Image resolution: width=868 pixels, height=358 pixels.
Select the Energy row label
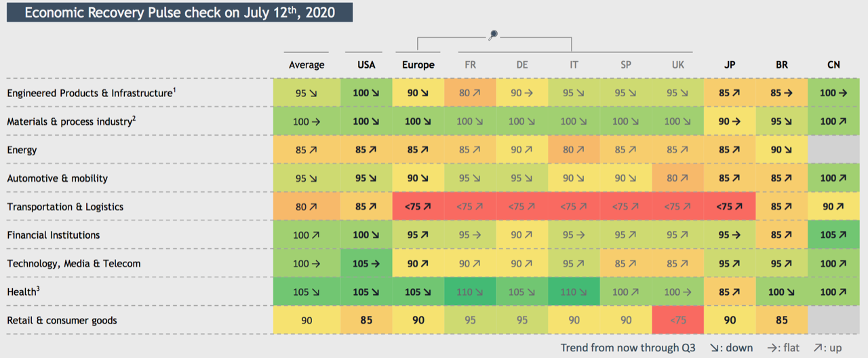tap(22, 150)
